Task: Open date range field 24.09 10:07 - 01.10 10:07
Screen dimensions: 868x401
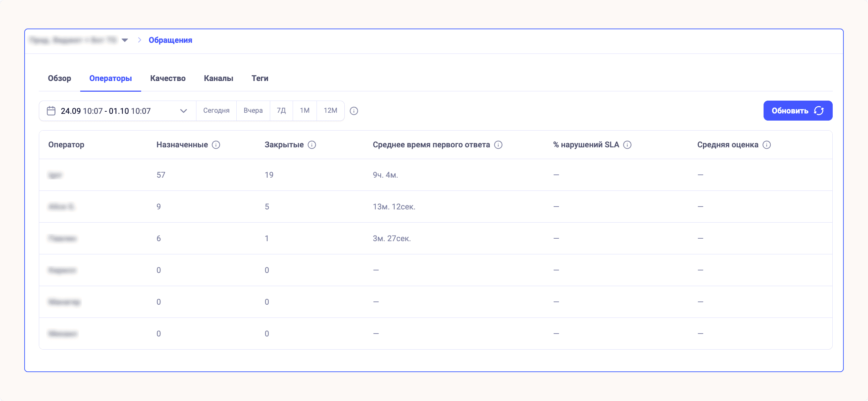Action: 118,111
